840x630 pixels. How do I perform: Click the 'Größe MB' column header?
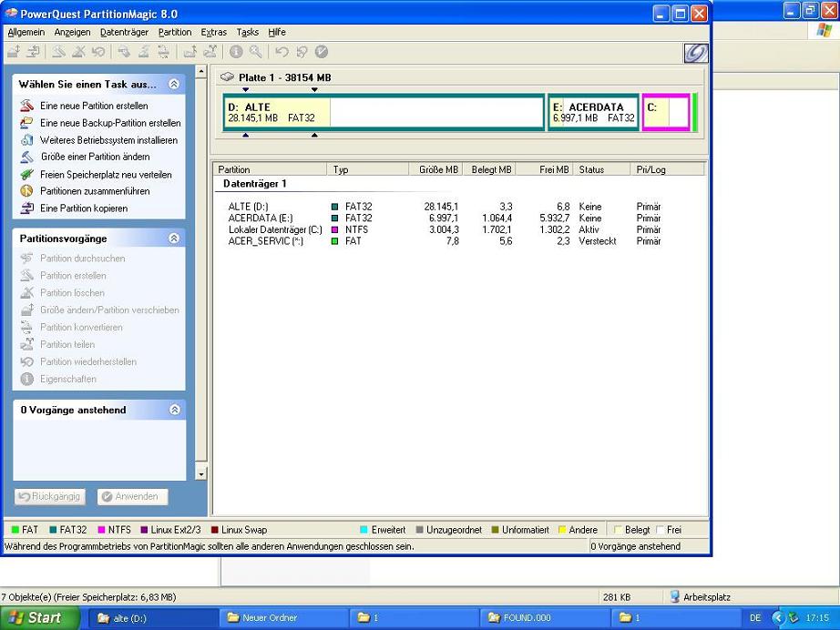[x=435, y=169]
